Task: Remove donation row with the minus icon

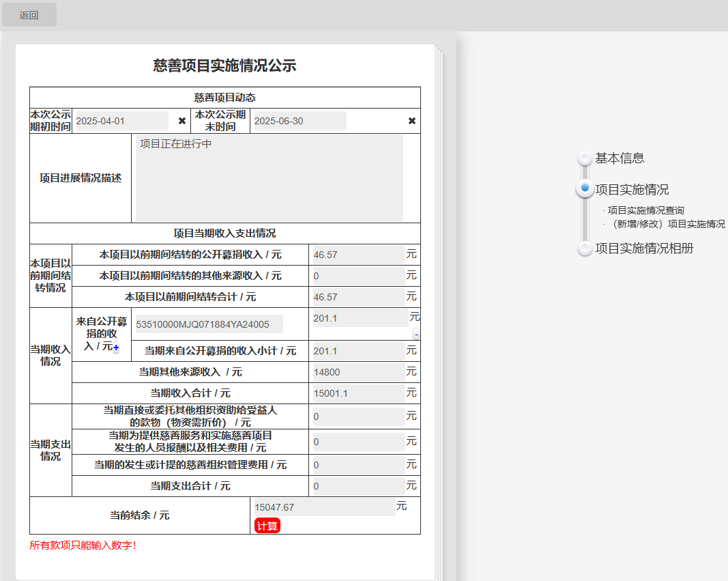Action: 416,334
